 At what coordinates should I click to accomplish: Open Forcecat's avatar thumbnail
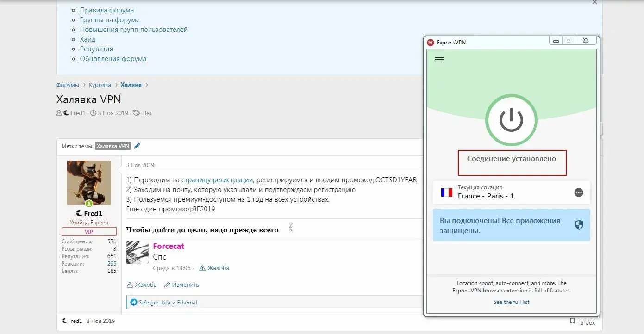pyautogui.click(x=138, y=253)
